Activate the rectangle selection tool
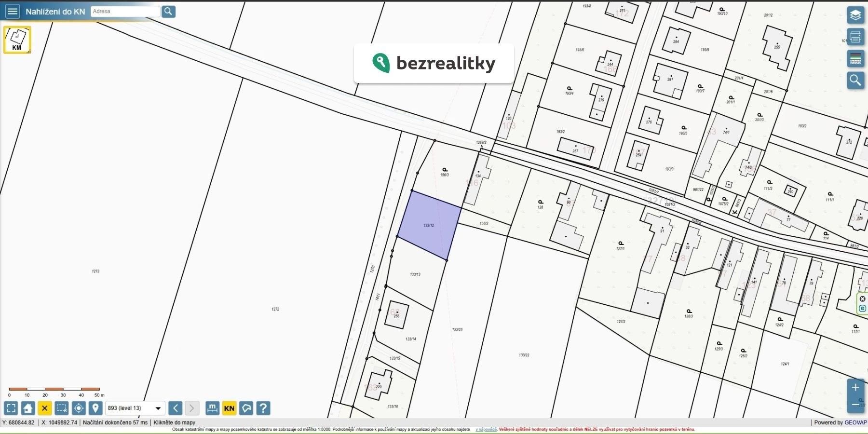The image size is (868, 434). pos(62,408)
